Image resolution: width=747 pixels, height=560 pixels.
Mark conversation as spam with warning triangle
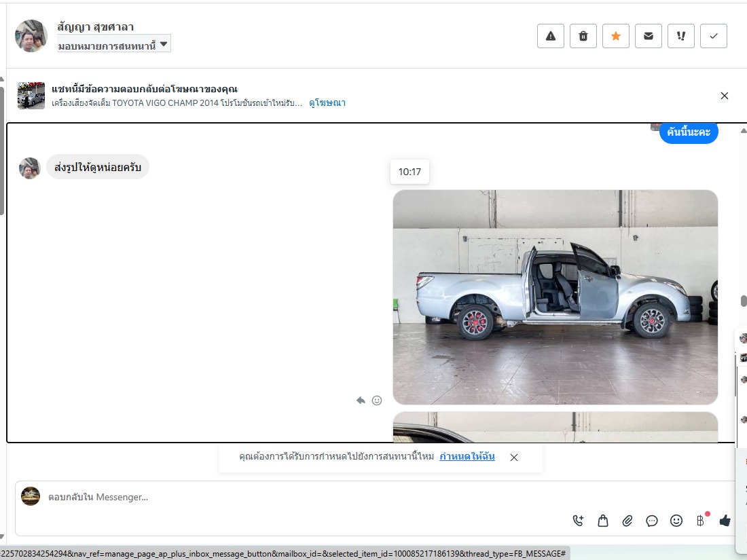click(551, 36)
